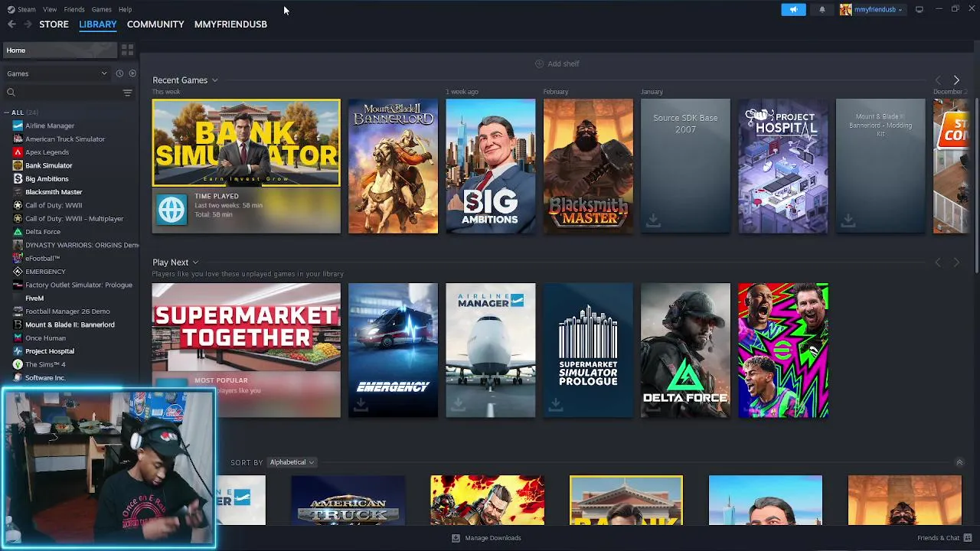This screenshot has width=980, height=551.
Task: Open the mmyfriendusb account dropdown
Action: coord(878,9)
